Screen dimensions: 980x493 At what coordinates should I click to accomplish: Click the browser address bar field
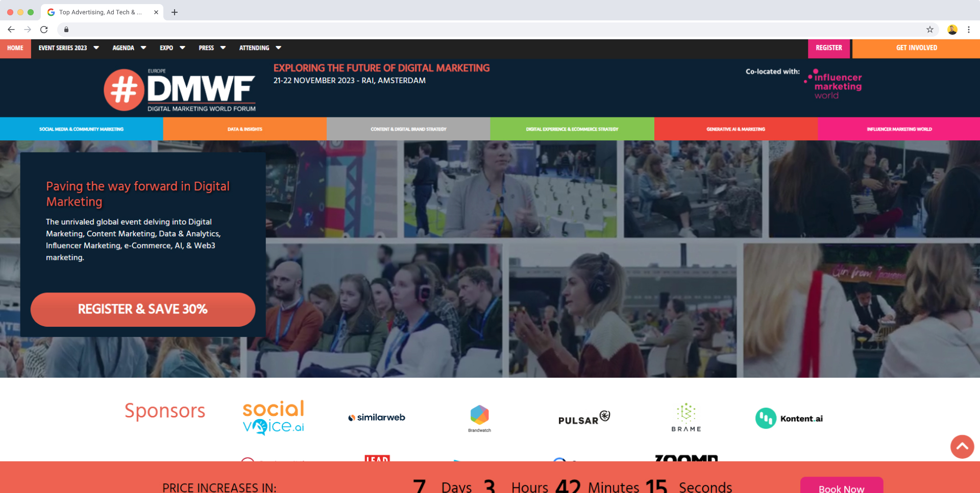(x=498, y=30)
